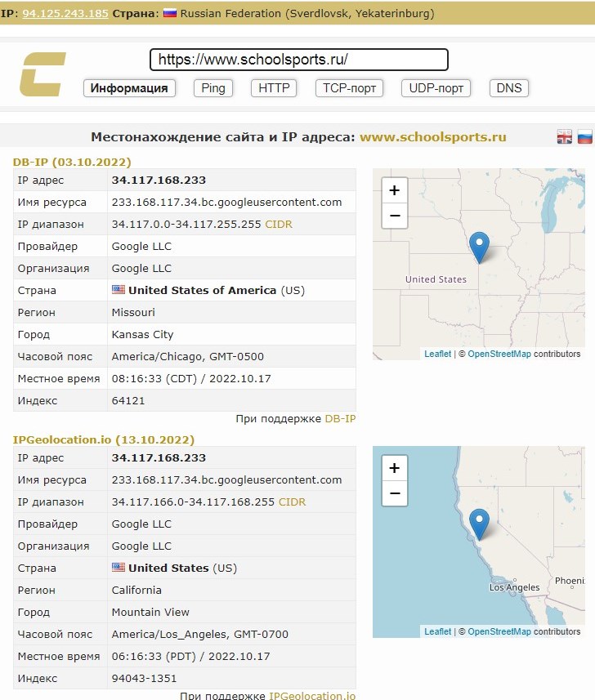The height and width of the screenshot is (700, 595).
Task: Click the map pin near Mountain View
Action: tap(479, 523)
